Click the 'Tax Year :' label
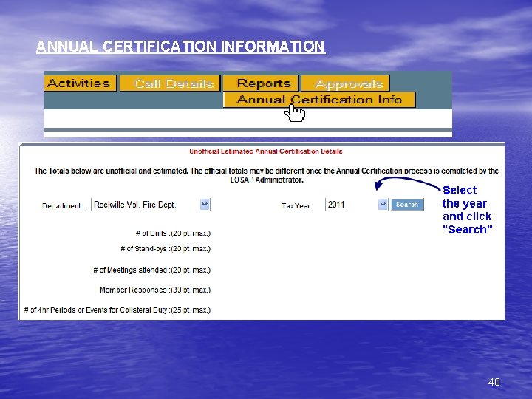The width and height of the screenshot is (532, 399). pyautogui.click(x=297, y=205)
